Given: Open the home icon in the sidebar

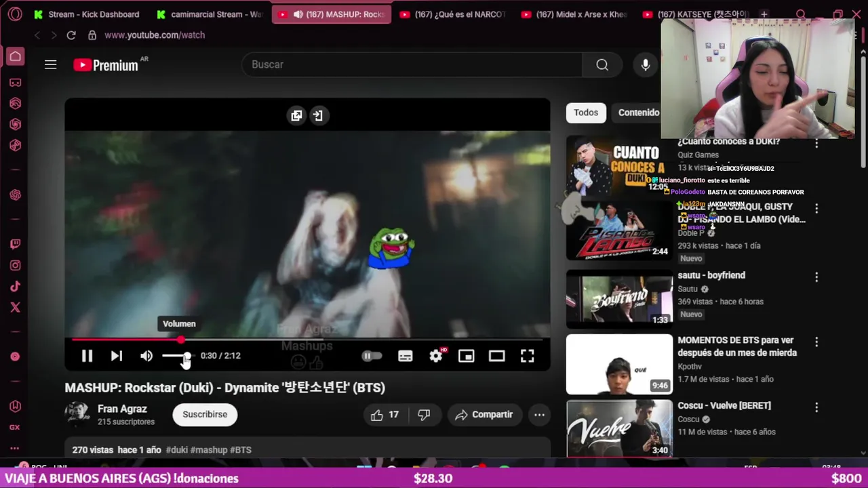Looking at the screenshot, I should click(15, 56).
